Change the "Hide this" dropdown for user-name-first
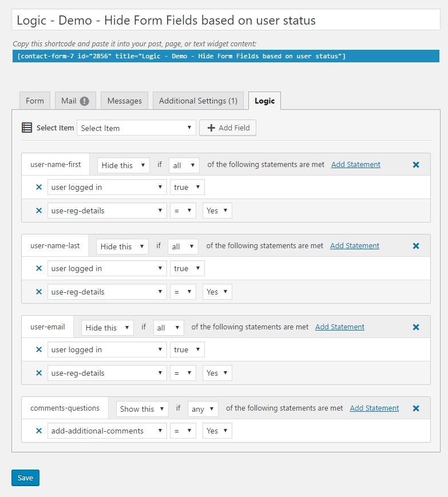The image size is (448, 497). click(123, 165)
